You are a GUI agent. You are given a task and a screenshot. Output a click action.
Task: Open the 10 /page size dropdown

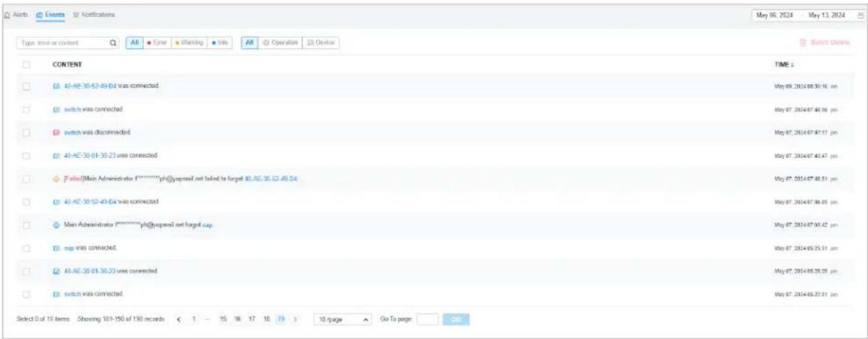344,319
